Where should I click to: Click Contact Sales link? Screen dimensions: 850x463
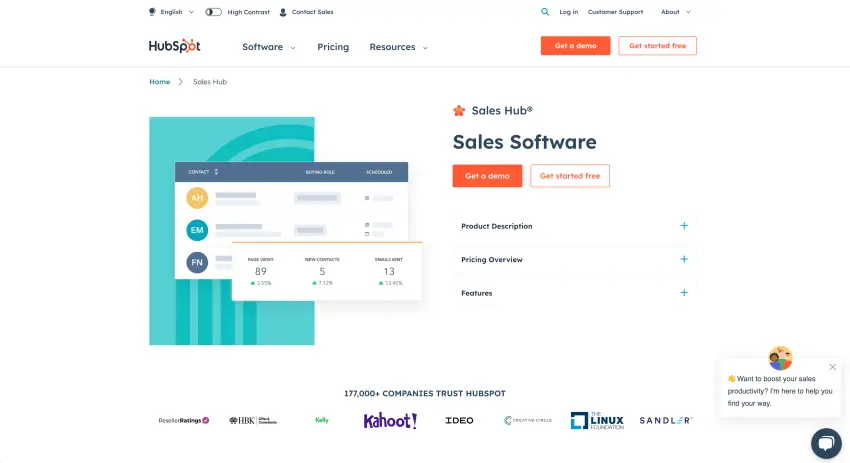312,12
